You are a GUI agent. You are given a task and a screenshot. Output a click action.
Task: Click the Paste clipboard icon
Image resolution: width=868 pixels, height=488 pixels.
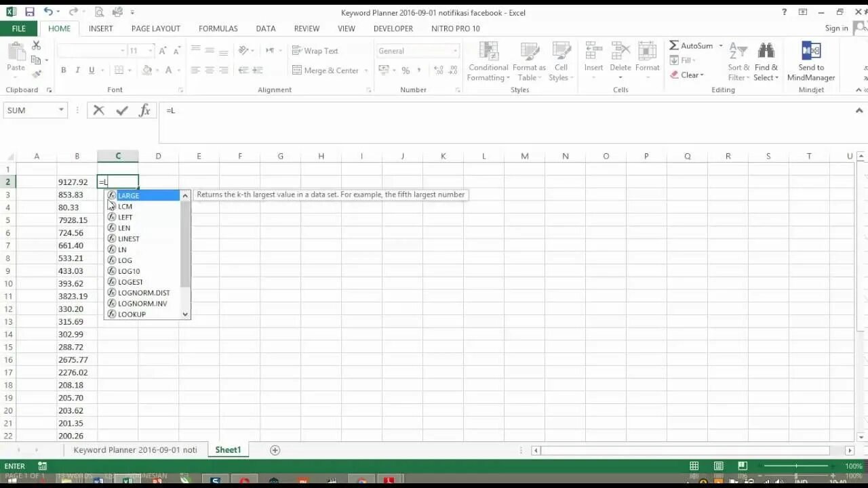point(16,52)
